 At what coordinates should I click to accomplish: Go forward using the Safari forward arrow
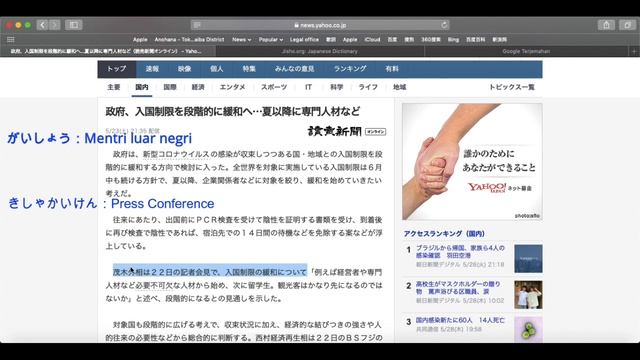click(55, 25)
